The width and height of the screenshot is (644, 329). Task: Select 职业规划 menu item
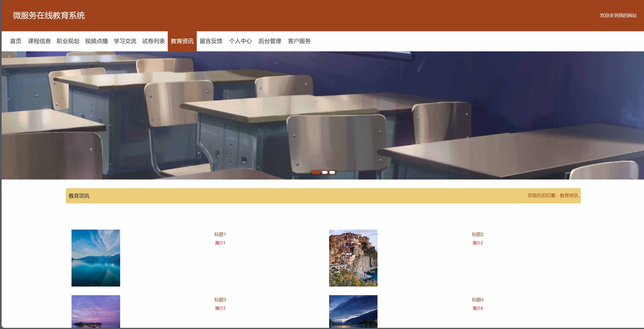coord(68,41)
